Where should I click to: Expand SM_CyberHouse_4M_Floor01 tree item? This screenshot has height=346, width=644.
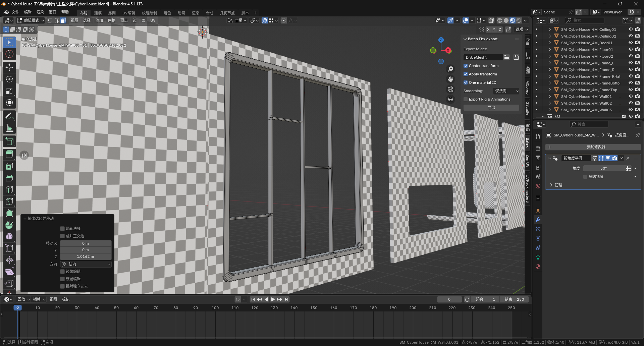550,50
